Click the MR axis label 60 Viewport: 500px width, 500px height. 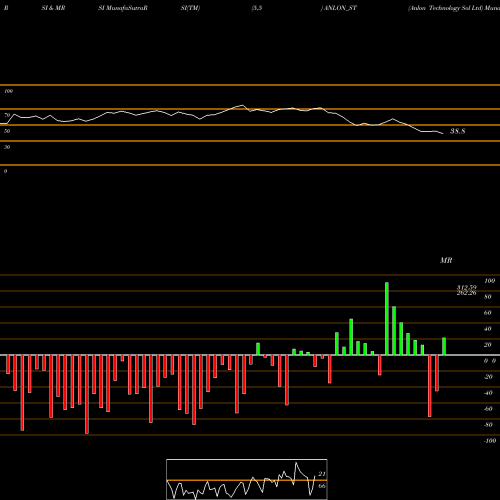[488, 313]
